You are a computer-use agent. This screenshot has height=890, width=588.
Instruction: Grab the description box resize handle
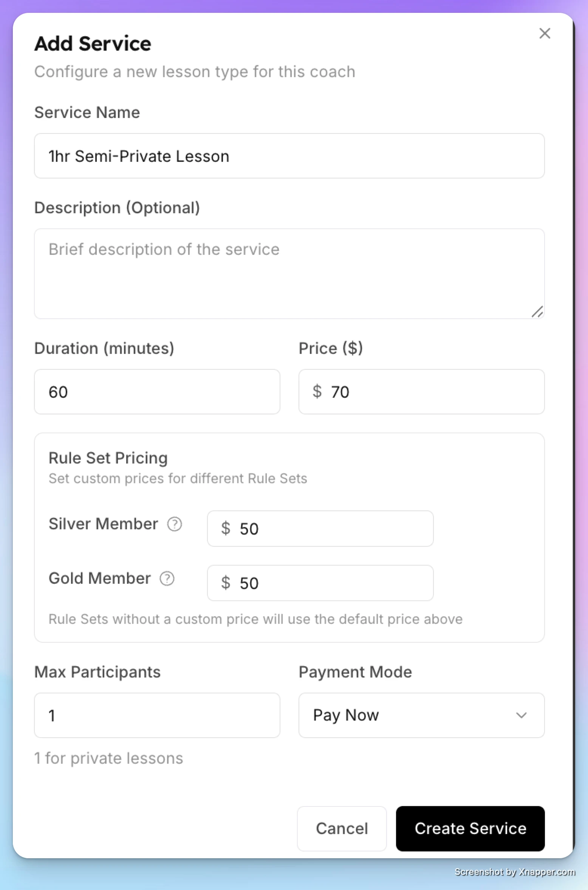tap(537, 312)
